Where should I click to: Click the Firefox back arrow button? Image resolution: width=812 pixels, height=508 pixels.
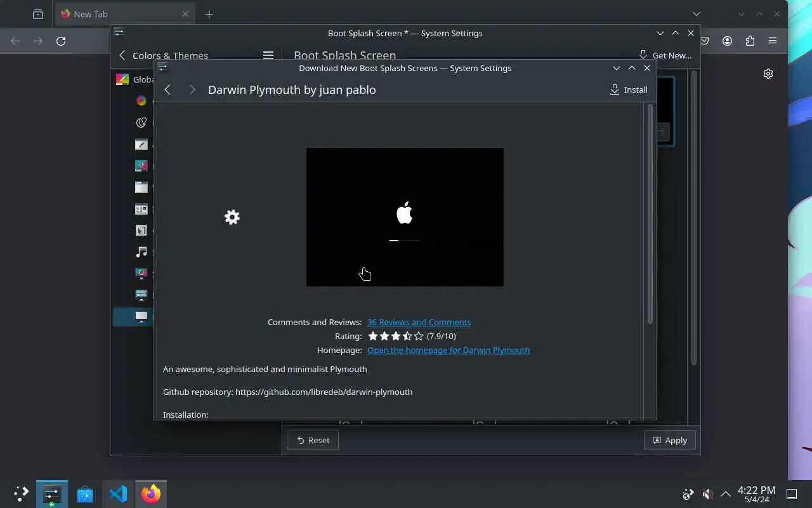15,41
